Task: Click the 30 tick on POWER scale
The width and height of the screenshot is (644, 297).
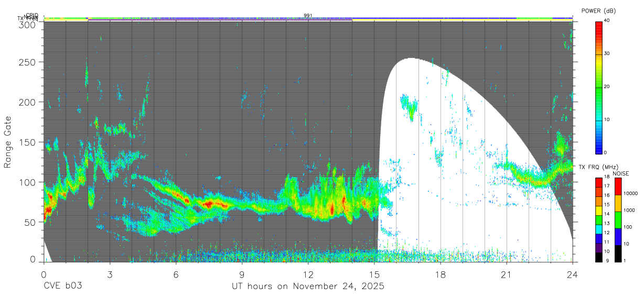Action: click(x=607, y=53)
